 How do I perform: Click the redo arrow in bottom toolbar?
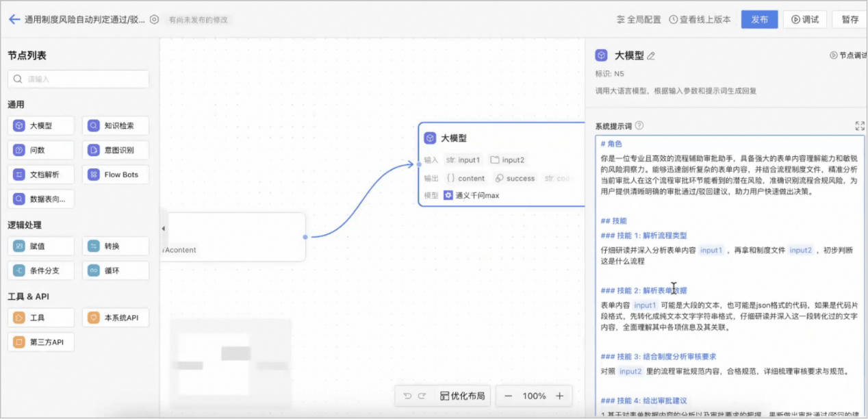(x=422, y=396)
